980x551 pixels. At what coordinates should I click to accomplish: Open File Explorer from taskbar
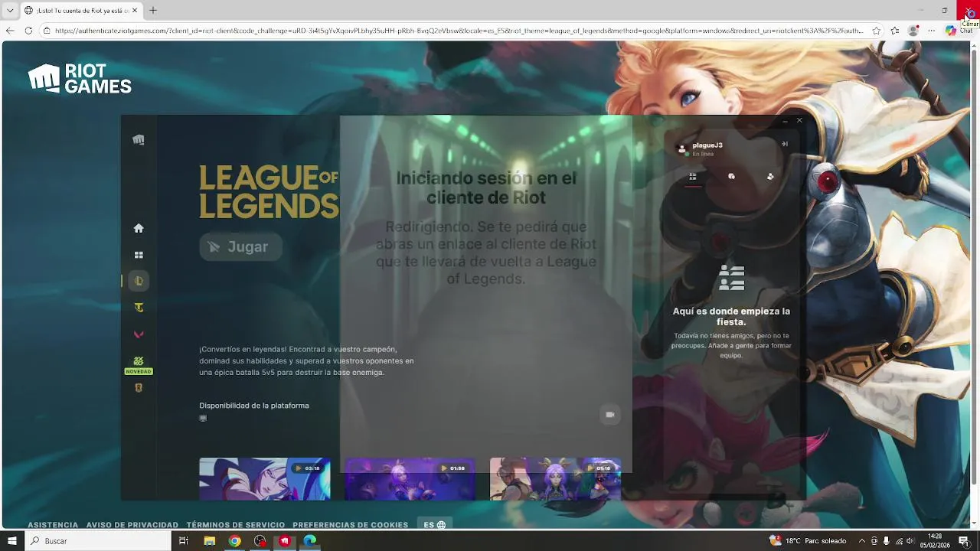click(210, 541)
